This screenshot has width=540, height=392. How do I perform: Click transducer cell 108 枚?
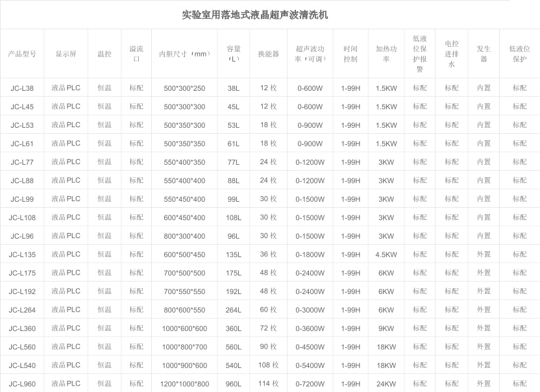click(268, 365)
